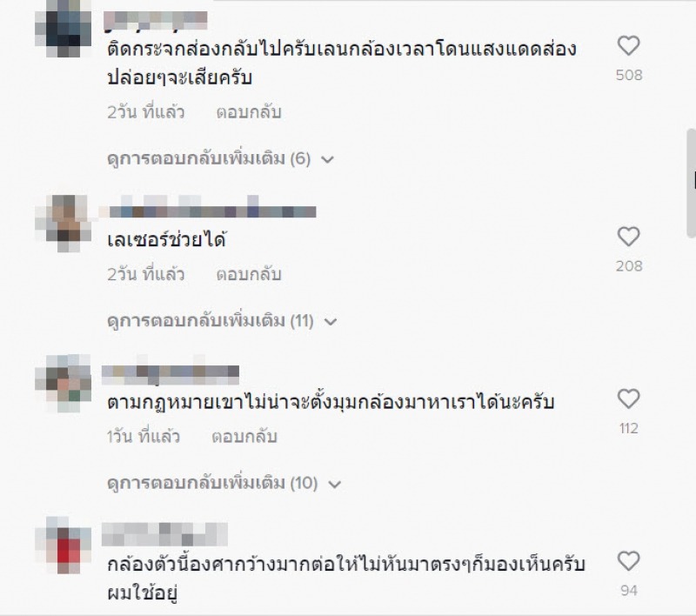Click the comments vertical scrollbar thumb
The width and height of the screenshot is (696, 616).
pyautogui.click(x=691, y=184)
